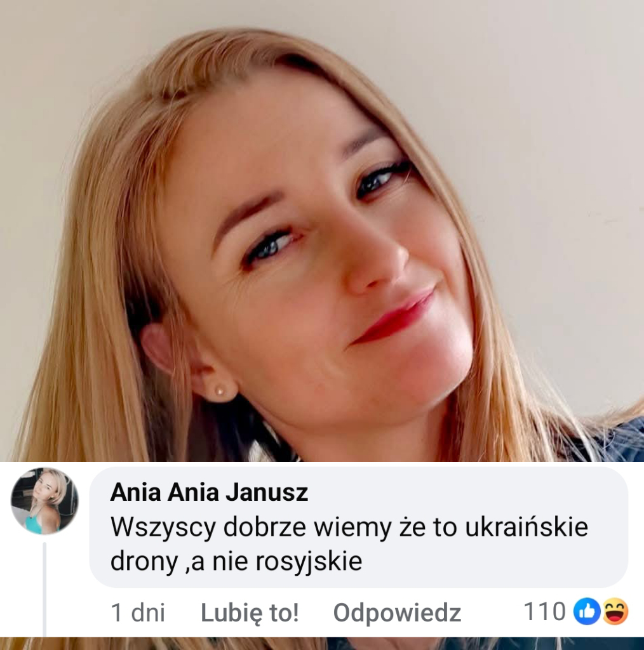Open Ania Ania Janusz's round profile avatar
The width and height of the screenshot is (644, 650).
coord(44,501)
